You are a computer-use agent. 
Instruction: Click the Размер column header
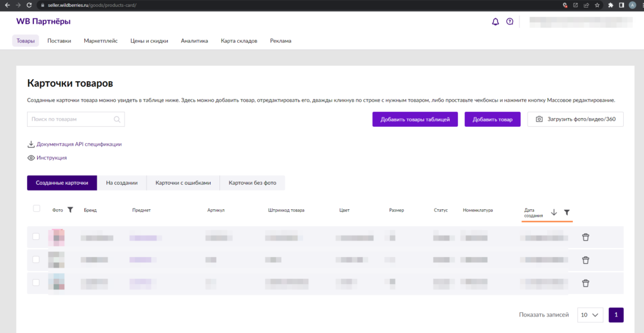396,210
